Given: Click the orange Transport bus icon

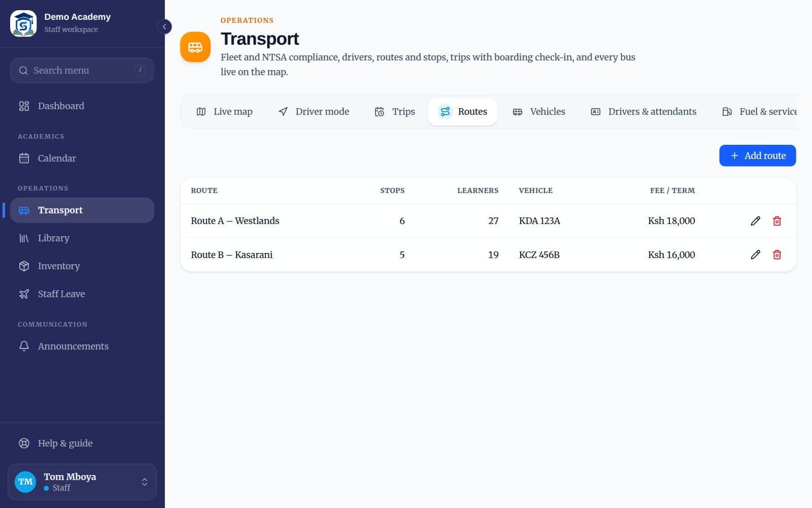Looking at the screenshot, I should 195,47.
